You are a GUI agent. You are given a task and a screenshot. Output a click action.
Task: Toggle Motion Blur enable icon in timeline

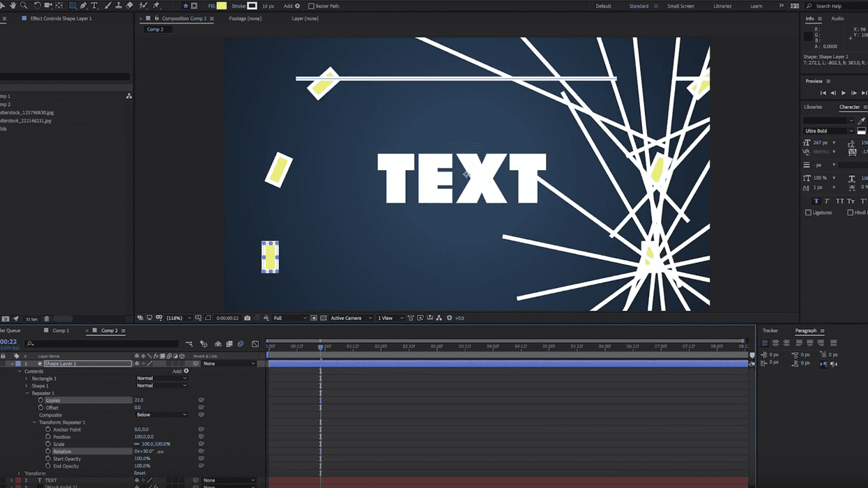pyautogui.click(x=241, y=344)
